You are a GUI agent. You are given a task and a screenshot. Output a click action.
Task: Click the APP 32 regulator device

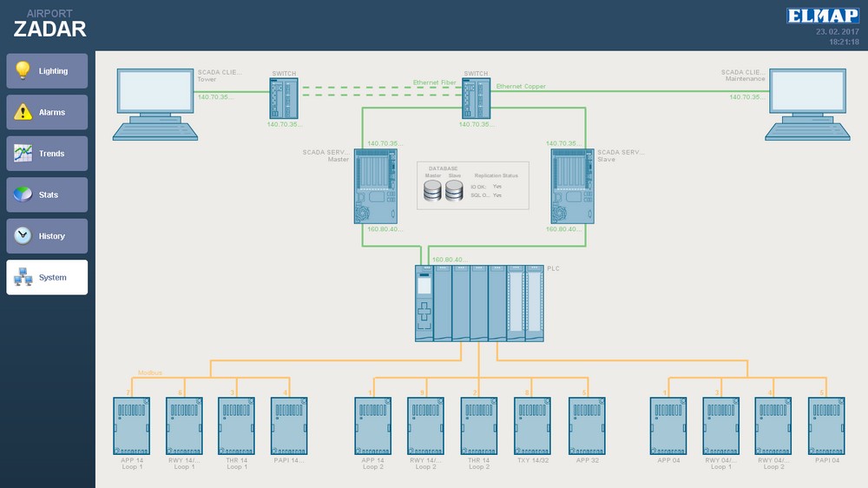586,425
